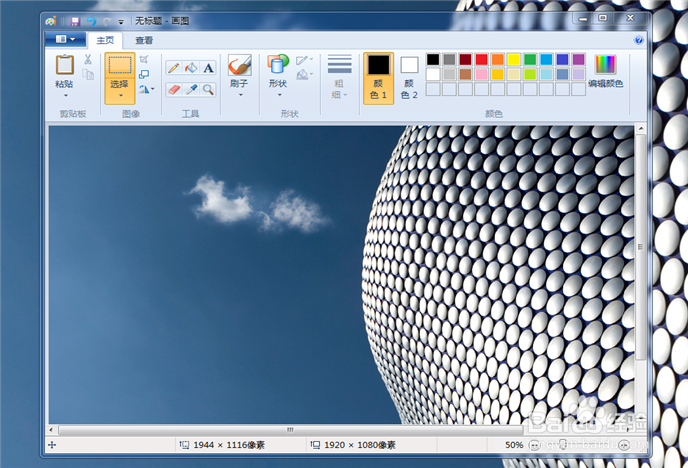The height and width of the screenshot is (468, 688).
Task: Pick the black color swatch
Action: pos(433,59)
